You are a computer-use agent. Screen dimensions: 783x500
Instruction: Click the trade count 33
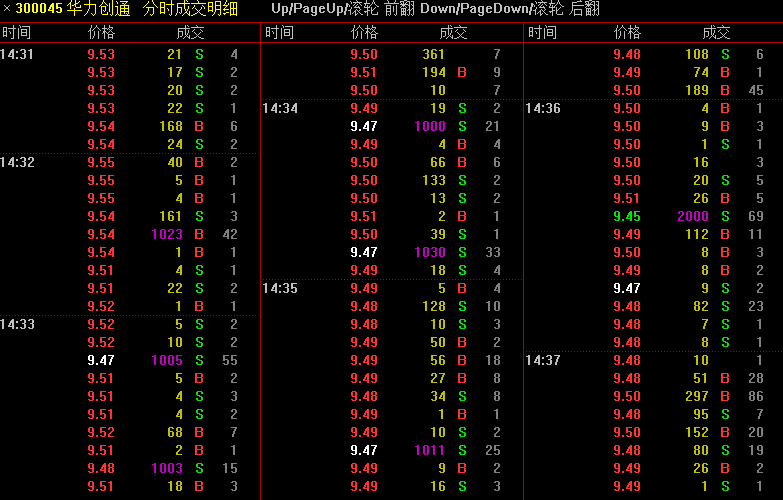point(493,252)
